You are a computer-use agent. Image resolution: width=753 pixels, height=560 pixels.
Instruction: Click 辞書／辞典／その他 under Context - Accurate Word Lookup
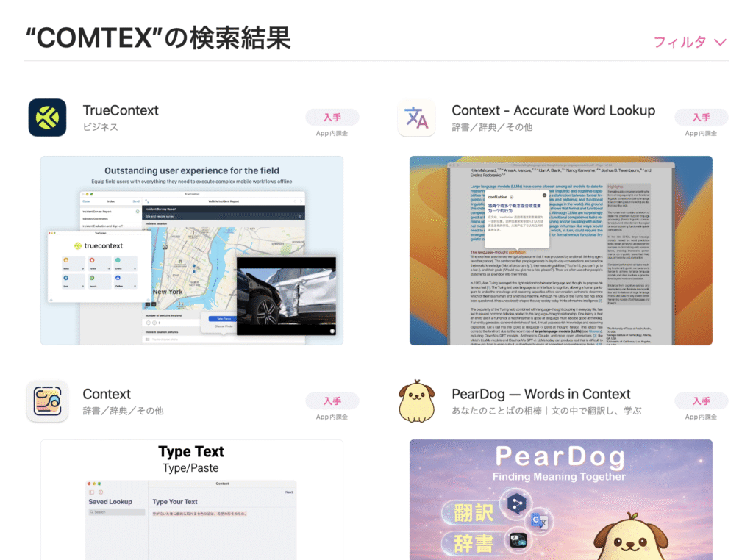(x=492, y=127)
